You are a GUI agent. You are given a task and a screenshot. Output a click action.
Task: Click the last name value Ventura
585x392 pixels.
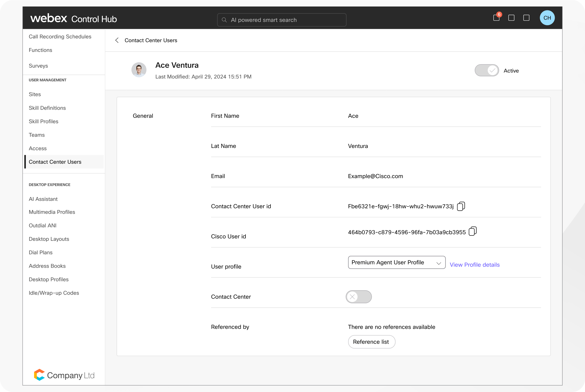358,146
